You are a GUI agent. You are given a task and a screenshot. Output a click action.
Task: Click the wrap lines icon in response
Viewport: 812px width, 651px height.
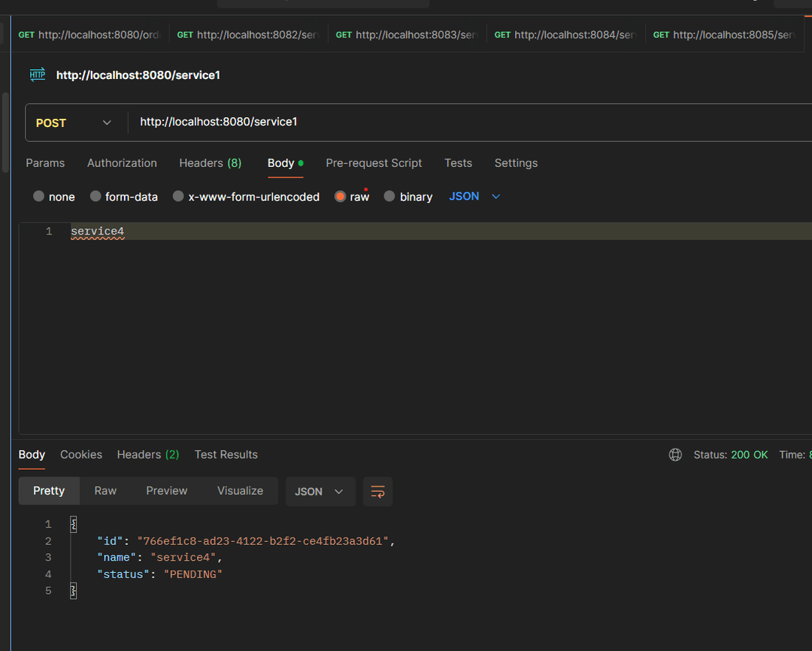[377, 492]
